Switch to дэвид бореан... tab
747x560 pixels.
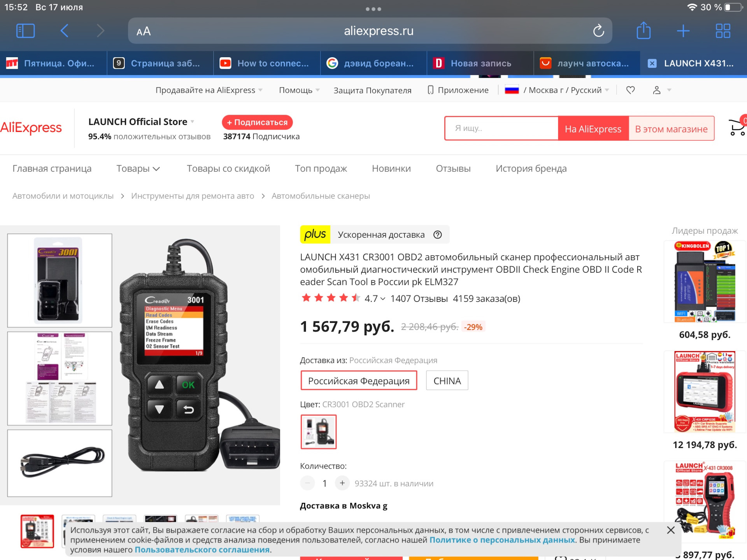(373, 63)
